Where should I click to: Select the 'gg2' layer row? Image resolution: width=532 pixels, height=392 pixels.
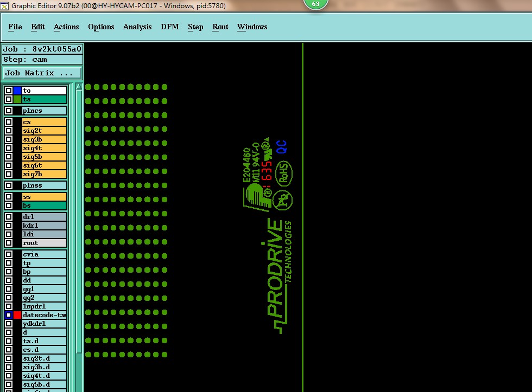(x=44, y=298)
